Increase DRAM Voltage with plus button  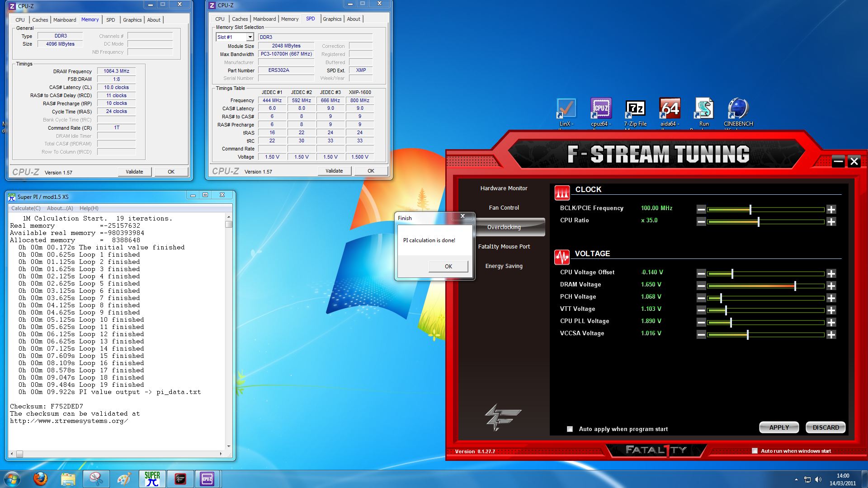(831, 286)
